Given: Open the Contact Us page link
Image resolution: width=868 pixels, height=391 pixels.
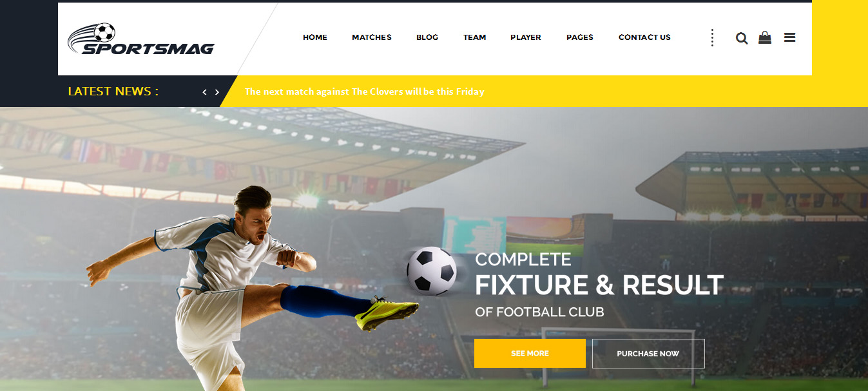Looking at the screenshot, I should tap(644, 37).
